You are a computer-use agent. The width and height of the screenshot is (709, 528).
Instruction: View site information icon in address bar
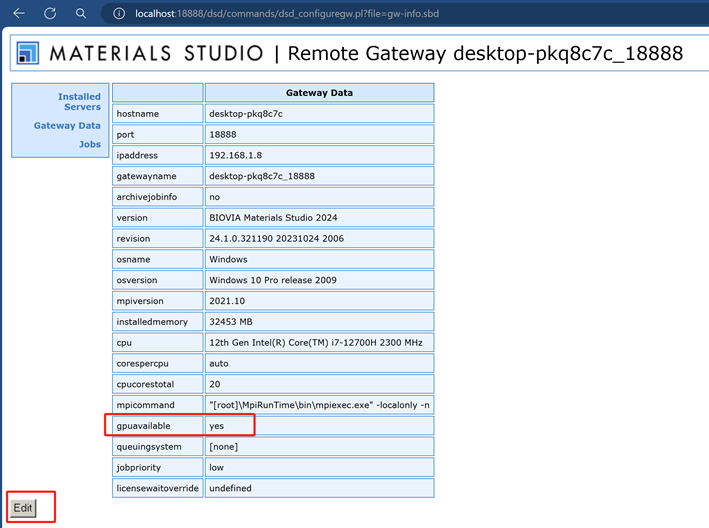[119, 14]
